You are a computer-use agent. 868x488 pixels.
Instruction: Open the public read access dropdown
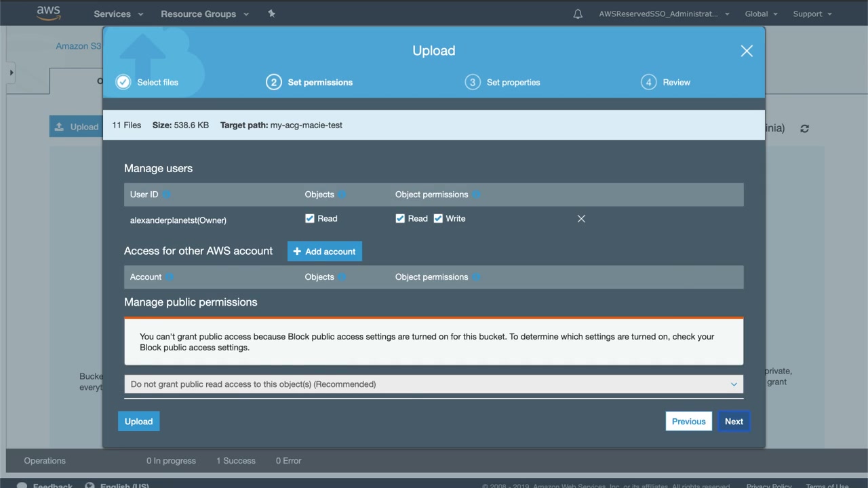point(434,384)
